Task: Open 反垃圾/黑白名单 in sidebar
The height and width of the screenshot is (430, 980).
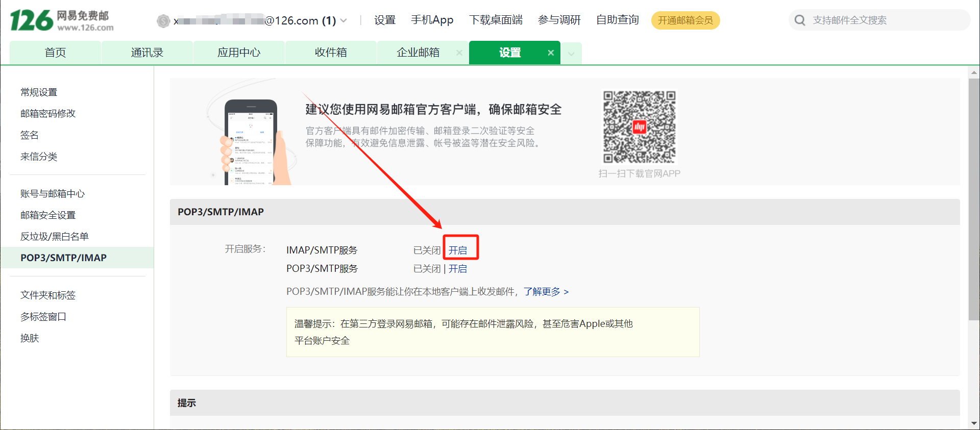Action: (x=55, y=237)
